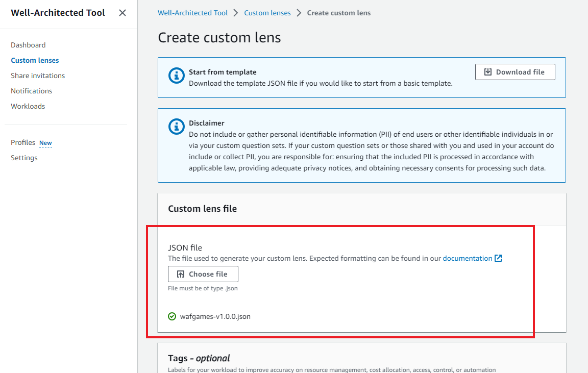Viewport: 588px width, 373px height.
Task: Click the breadcrumb chevron after Well-Architected Tool
Action: pos(236,13)
